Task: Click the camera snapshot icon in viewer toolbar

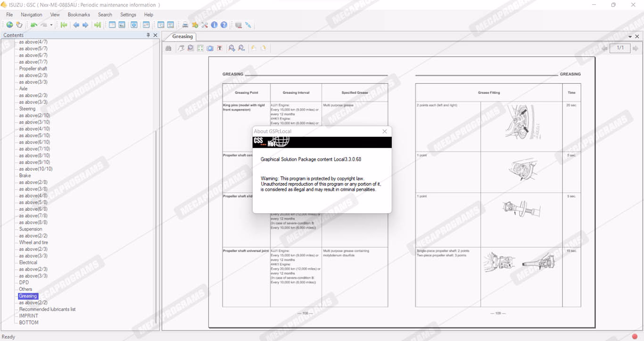Action: (x=210, y=48)
